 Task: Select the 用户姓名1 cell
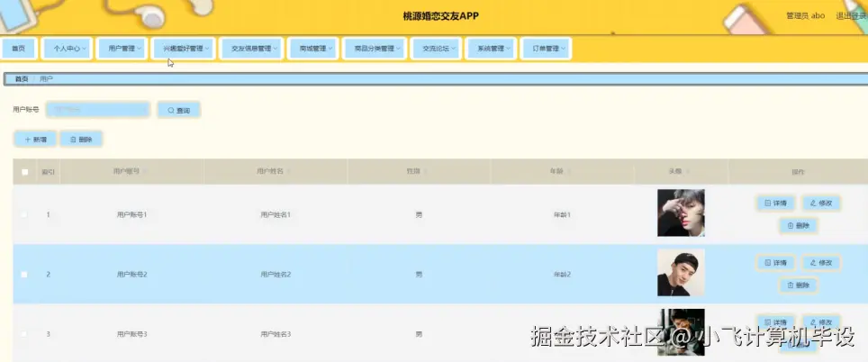[276, 214]
